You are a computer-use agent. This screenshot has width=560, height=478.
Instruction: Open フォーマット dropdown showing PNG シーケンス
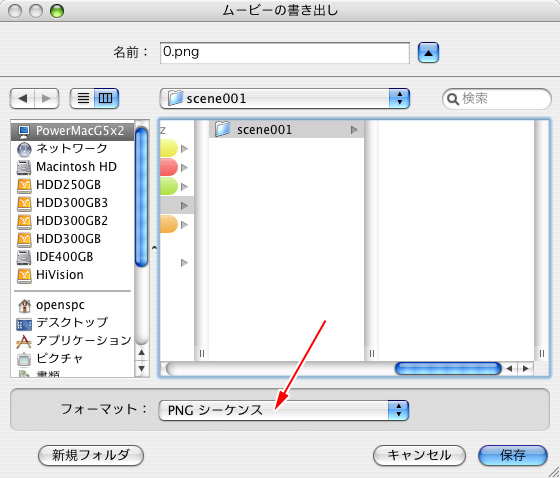click(x=284, y=410)
